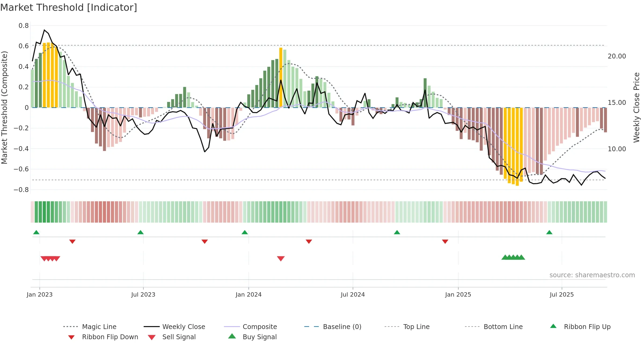Click the ribbon flip up marker just before Jan 2024
644x362 pixels.
[x=245, y=232]
